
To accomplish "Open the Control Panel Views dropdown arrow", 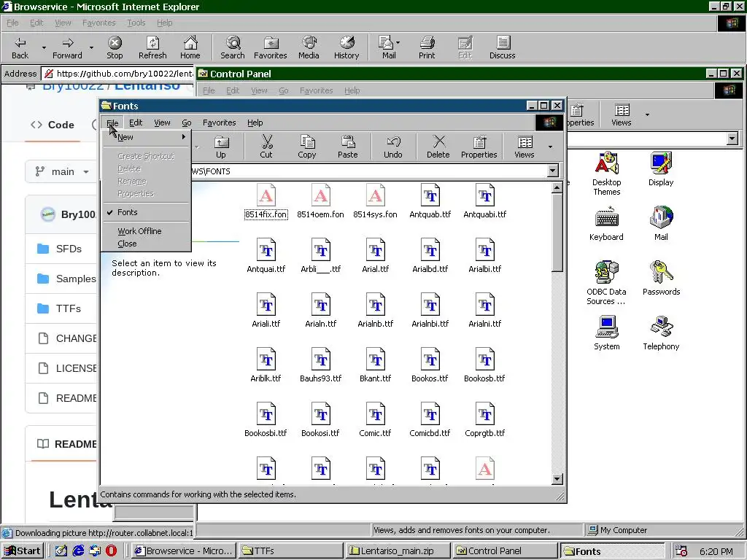I will (647, 114).
